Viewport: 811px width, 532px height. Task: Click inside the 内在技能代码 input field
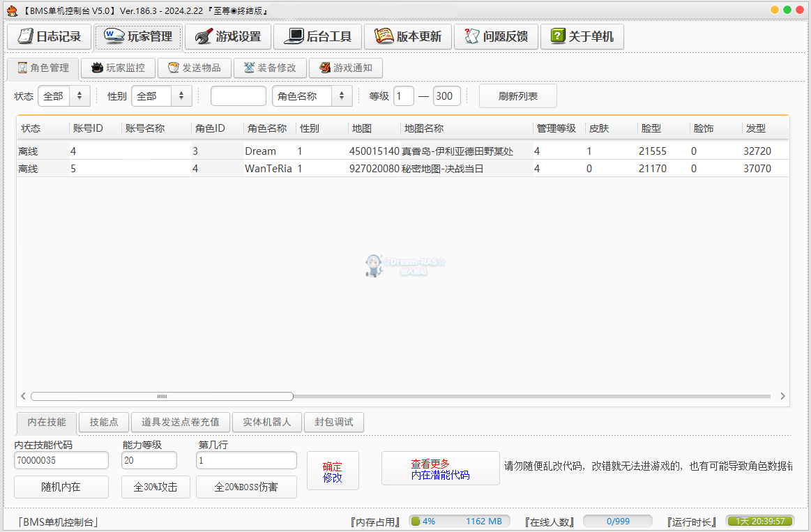[x=61, y=460]
